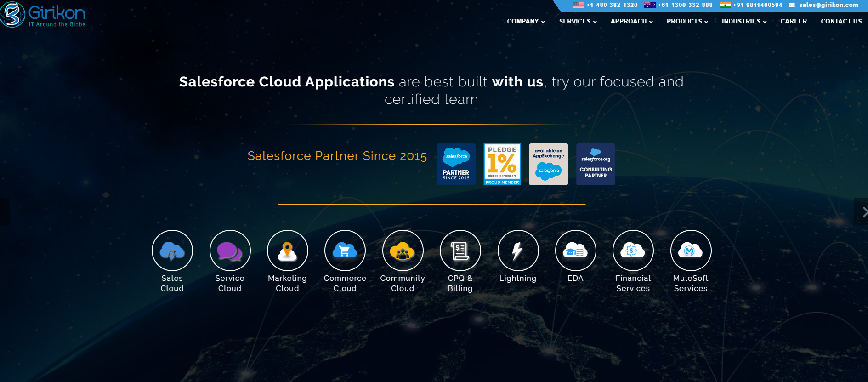Viewport: 868px width, 382px height.
Task: Open the MuleSoft Services icon
Action: [x=691, y=251]
